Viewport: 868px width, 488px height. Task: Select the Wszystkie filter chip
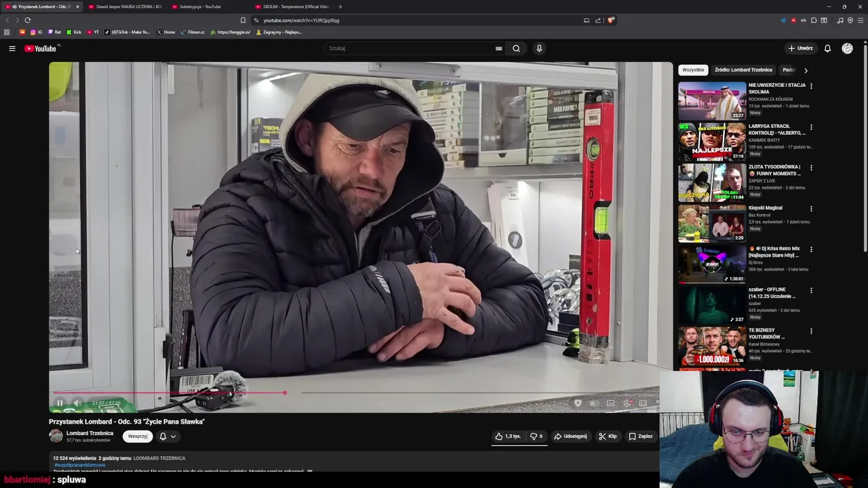(693, 70)
